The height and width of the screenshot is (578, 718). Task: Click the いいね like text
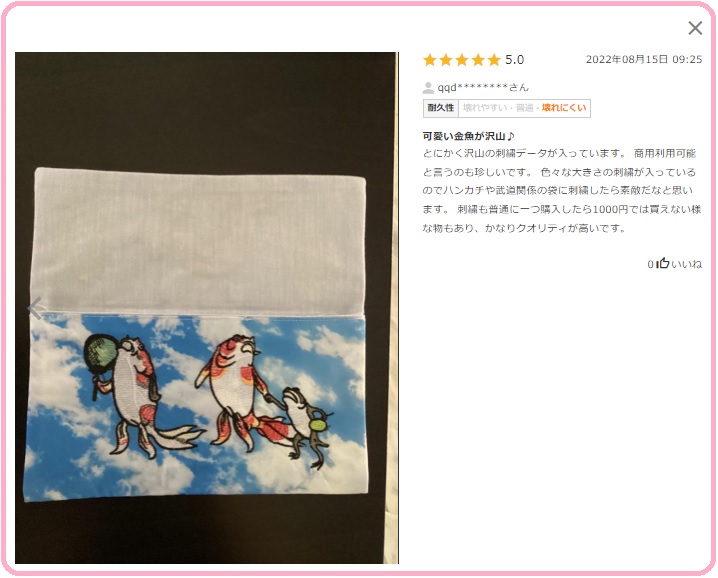686,264
